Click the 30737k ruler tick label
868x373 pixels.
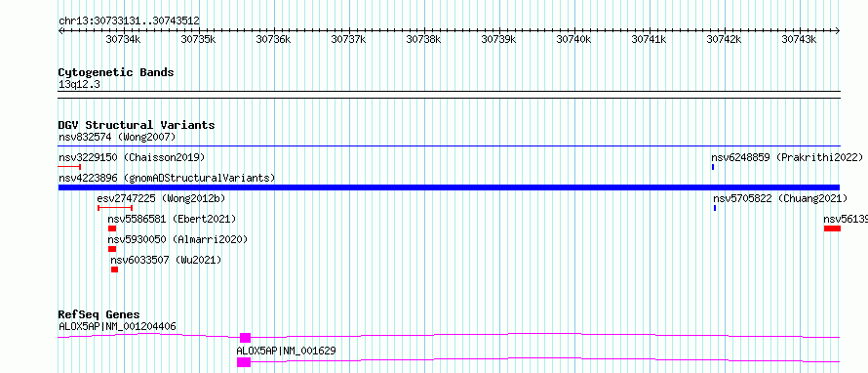tap(348, 39)
